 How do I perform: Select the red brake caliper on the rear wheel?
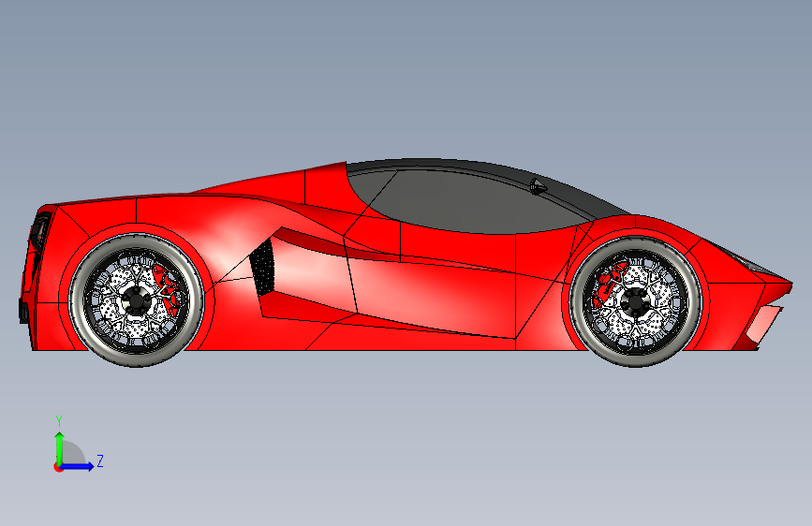(x=167, y=289)
